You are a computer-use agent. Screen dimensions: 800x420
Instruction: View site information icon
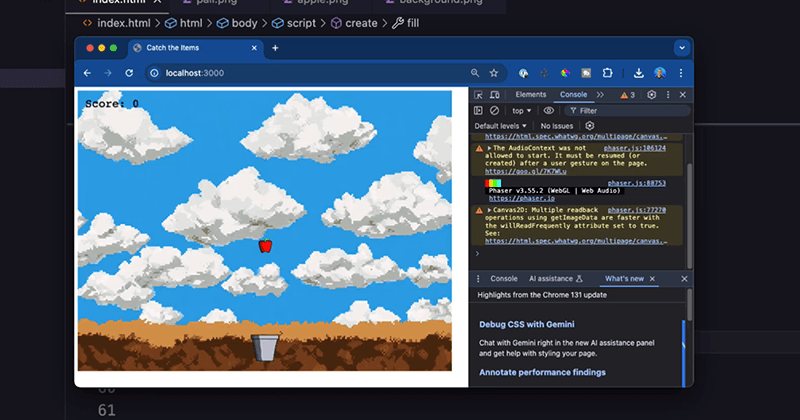[x=154, y=73]
